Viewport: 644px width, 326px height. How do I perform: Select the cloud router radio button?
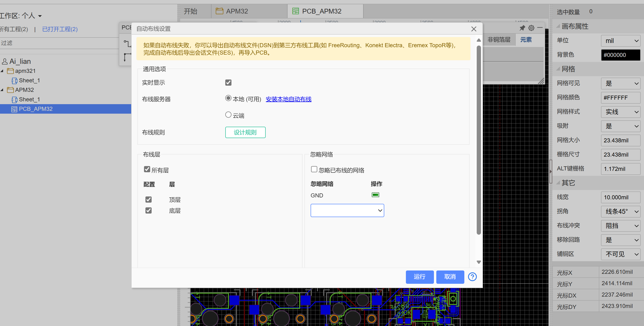[x=228, y=115]
